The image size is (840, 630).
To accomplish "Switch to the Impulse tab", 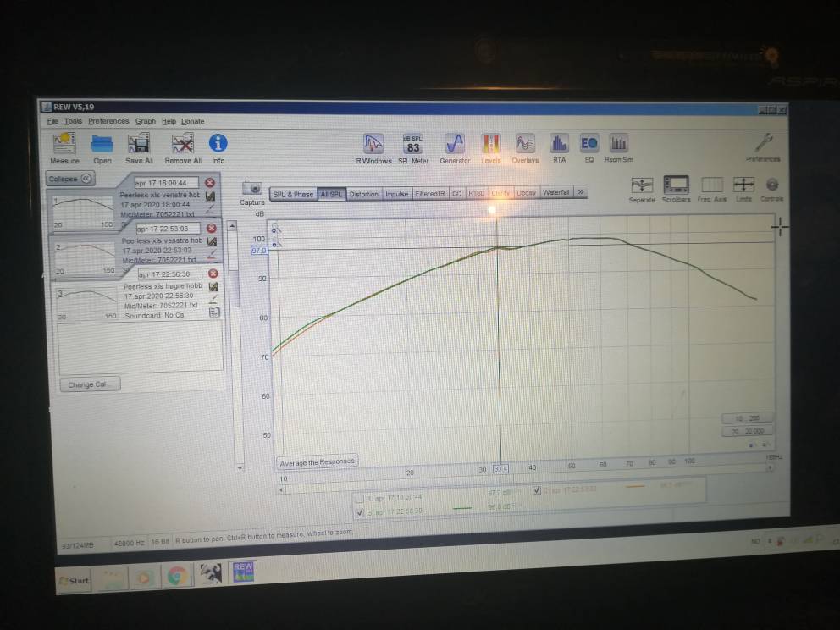I will point(397,194).
